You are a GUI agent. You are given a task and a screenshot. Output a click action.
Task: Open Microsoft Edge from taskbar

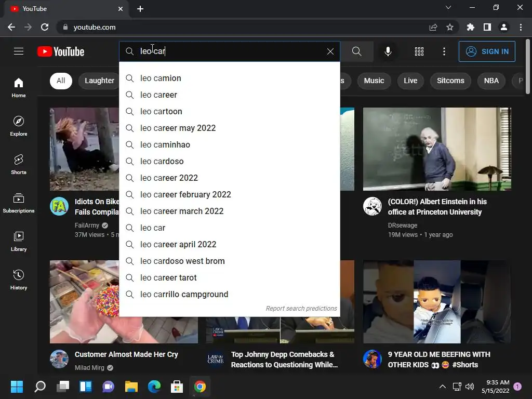tap(154, 387)
